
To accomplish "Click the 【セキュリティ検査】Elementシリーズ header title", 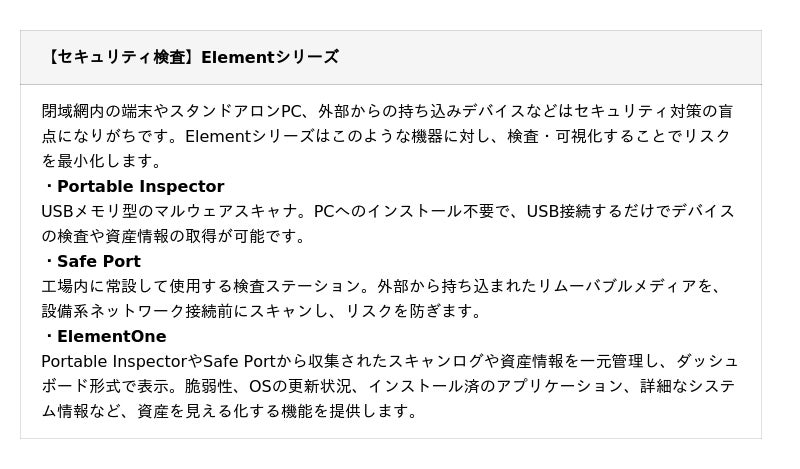I will tap(191, 57).
